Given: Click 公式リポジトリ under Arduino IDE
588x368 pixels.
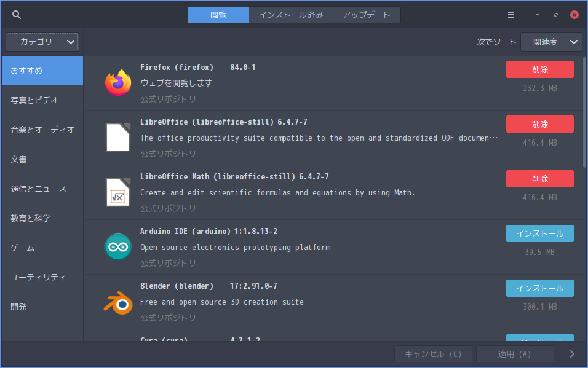Looking at the screenshot, I should point(168,263).
